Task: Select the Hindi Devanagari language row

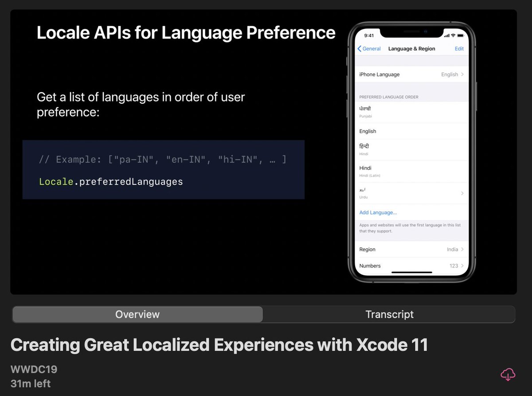Action: tap(412, 150)
